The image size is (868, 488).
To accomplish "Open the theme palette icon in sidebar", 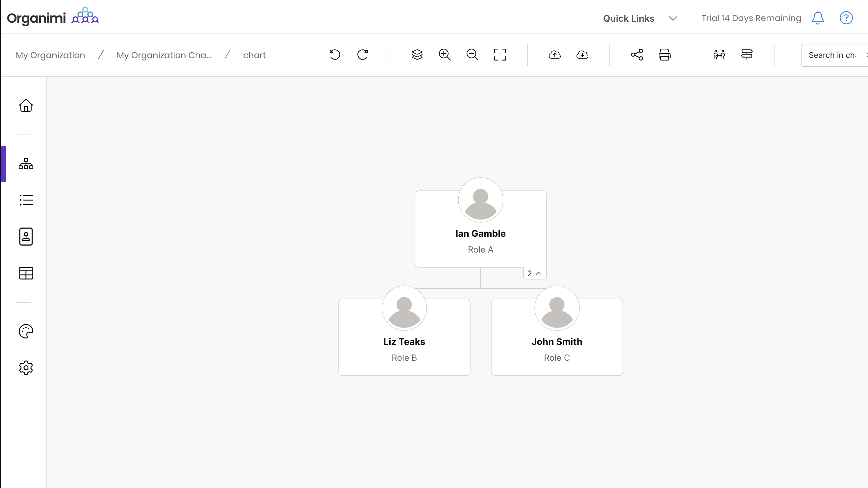I will point(26,331).
